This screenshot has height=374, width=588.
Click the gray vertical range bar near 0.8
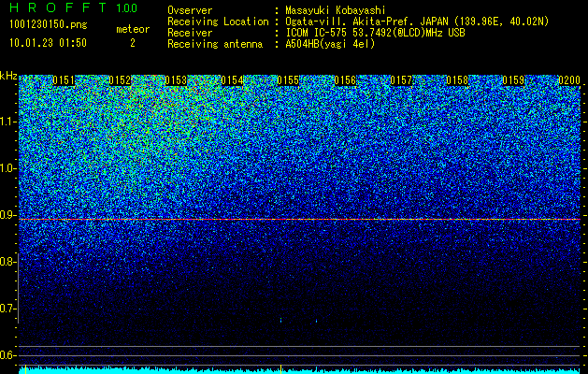(x=19, y=288)
